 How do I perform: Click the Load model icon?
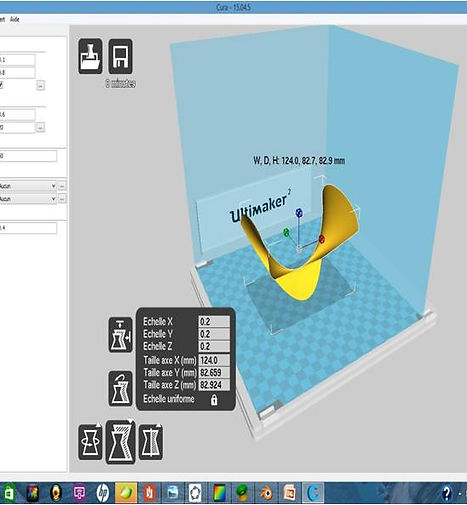[90, 56]
